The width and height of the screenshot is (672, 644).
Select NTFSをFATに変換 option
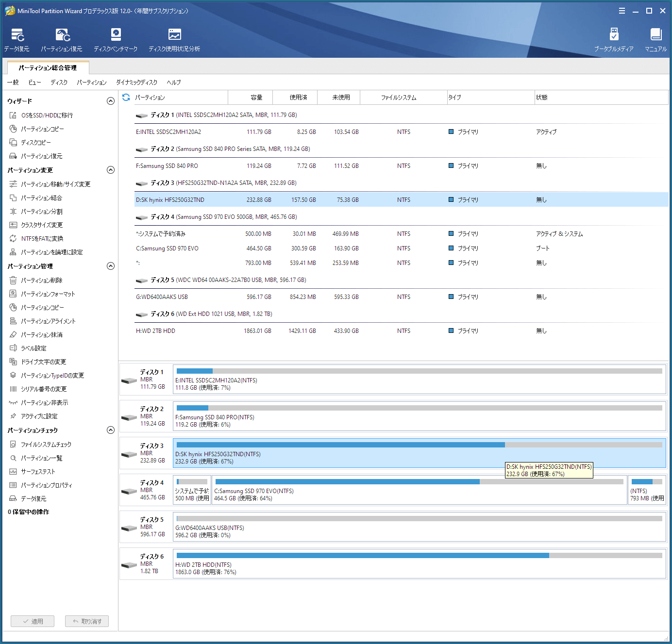pyautogui.click(x=36, y=239)
